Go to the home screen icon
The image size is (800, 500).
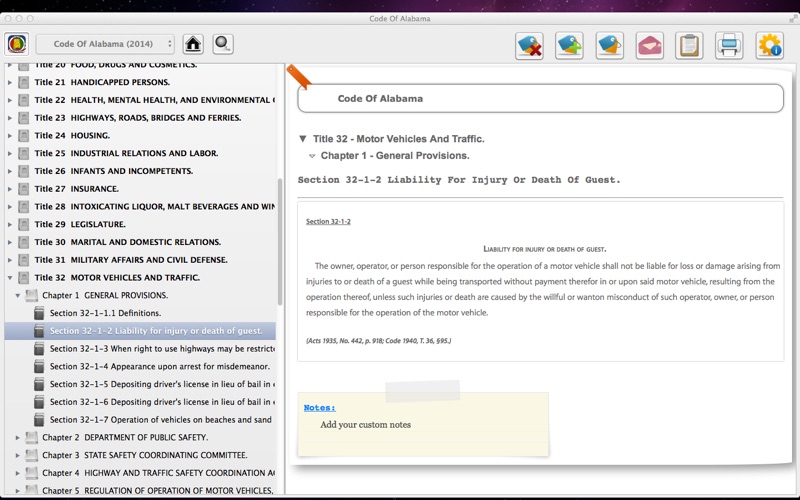coord(193,44)
